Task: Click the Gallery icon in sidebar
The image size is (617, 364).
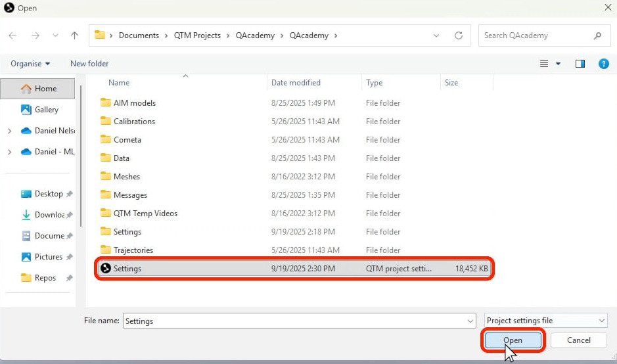Action: click(26, 109)
